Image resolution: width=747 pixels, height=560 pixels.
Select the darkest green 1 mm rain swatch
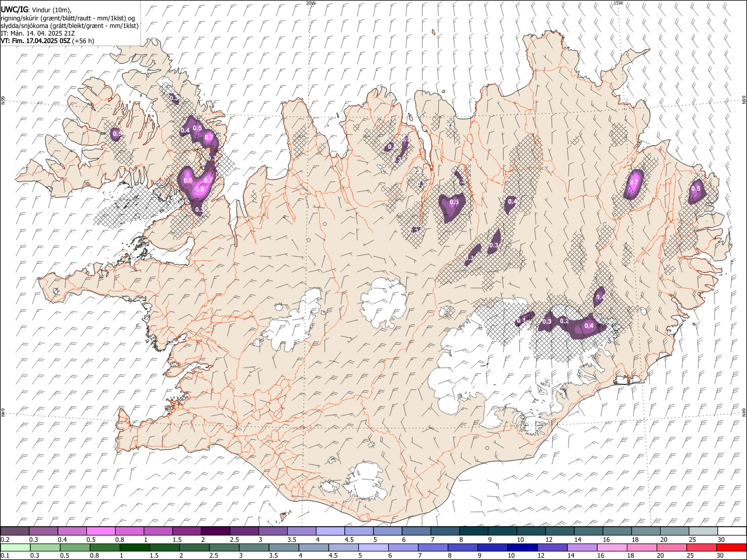pos(135,547)
